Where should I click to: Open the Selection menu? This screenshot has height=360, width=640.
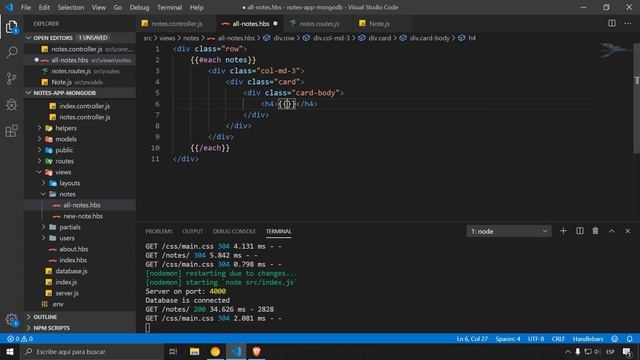71,7
